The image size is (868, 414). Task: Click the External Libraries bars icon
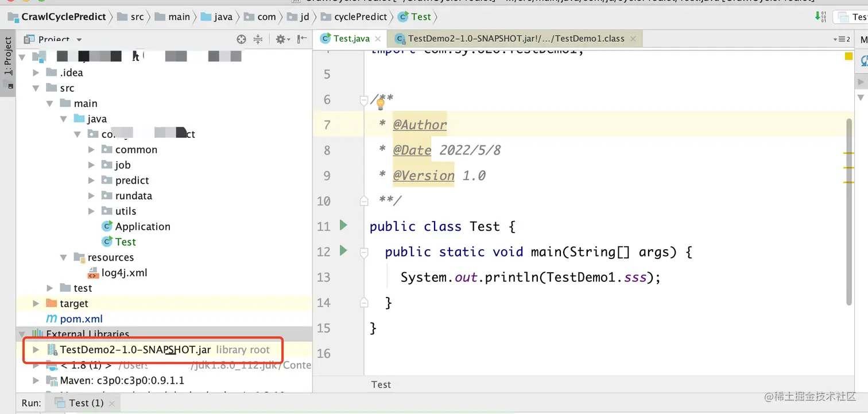click(38, 334)
